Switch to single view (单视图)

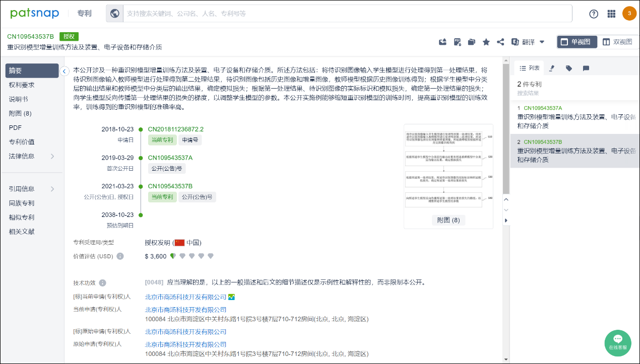[577, 42]
